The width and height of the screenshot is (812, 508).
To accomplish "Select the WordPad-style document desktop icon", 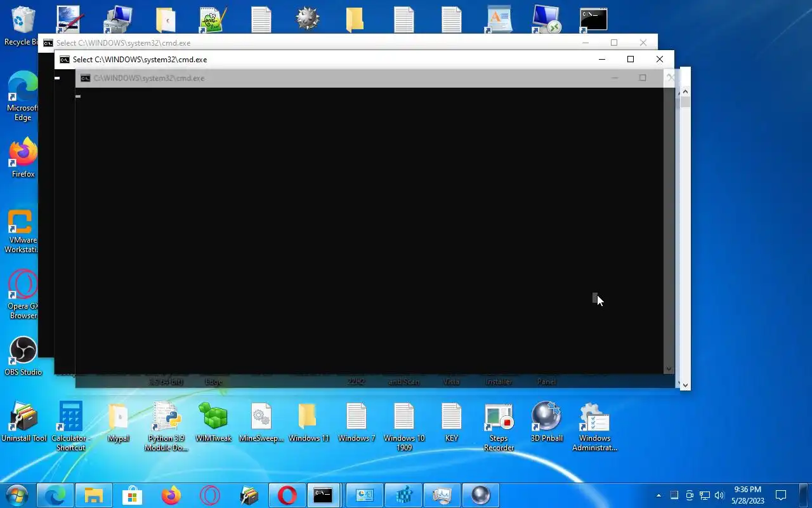I will (499, 19).
